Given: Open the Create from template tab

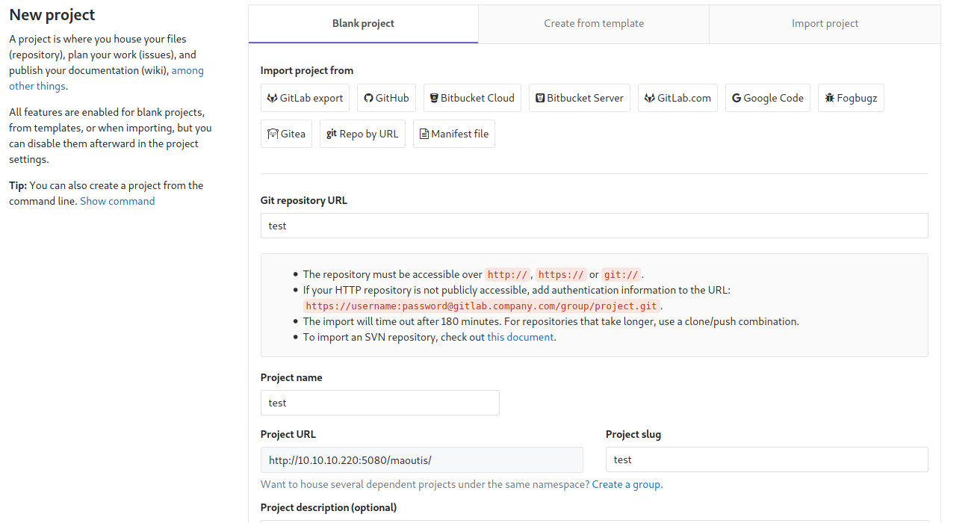Looking at the screenshot, I should (x=594, y=24).
